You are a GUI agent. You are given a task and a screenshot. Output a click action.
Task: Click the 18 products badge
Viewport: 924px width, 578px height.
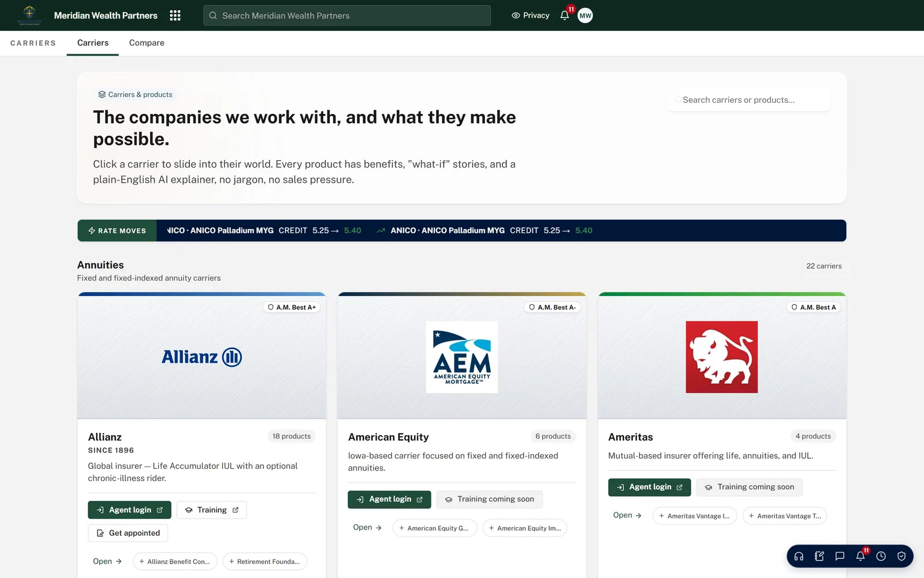tap(292, 436)
